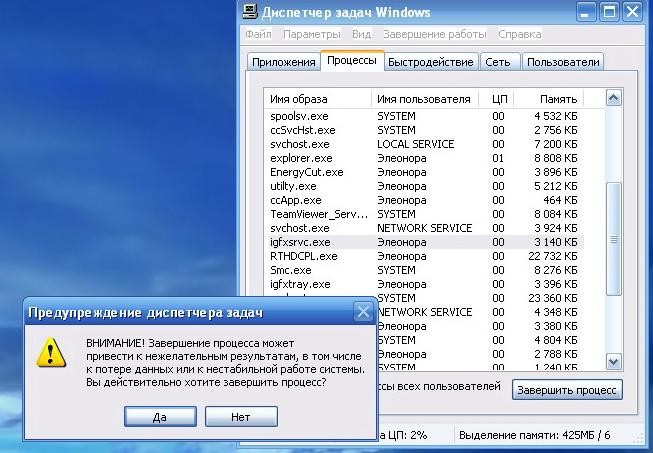Screen dimensions: 653x453
Task: Open the Файл menu
Action: click(258, 34)
